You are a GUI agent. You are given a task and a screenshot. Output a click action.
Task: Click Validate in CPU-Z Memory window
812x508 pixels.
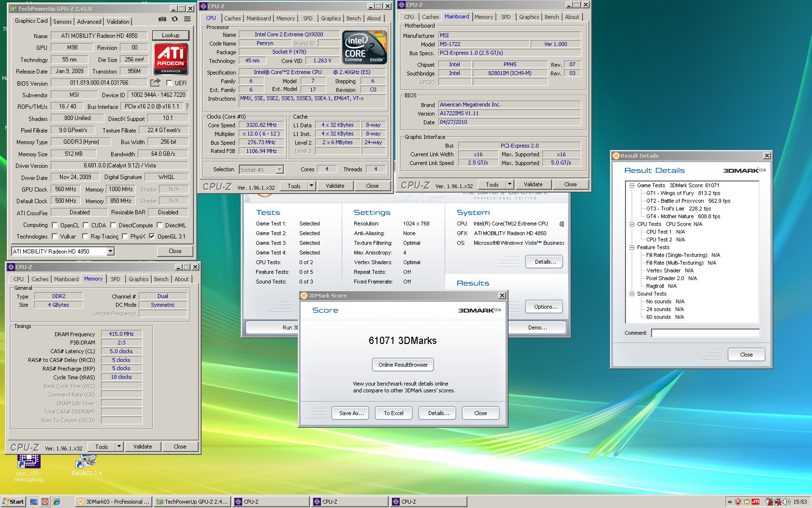coord(143,447)
